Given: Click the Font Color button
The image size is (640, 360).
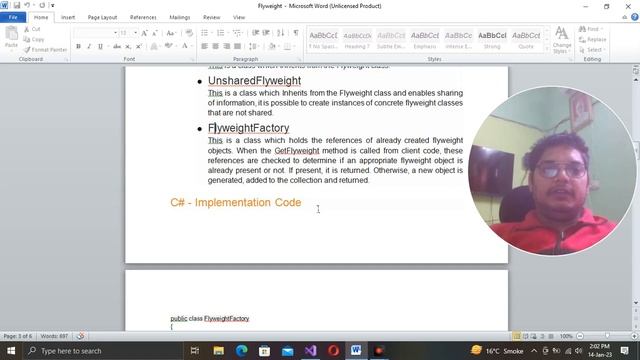Looking at the screenshot, I should (x=185, y=47).
